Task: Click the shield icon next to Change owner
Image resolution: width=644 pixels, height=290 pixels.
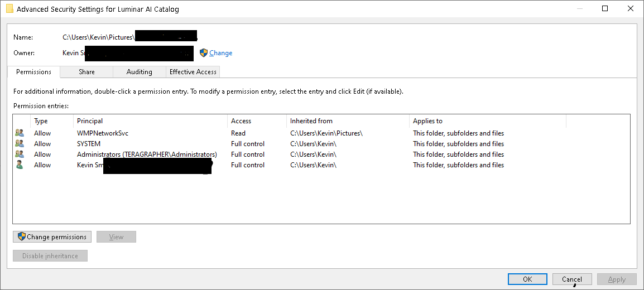Action: coord(204,53)
